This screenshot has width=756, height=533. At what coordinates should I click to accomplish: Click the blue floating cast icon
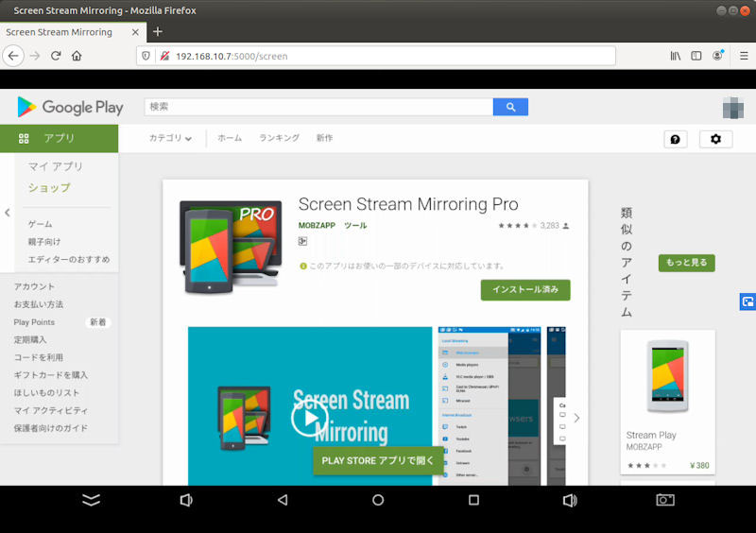(x=747, y=302)
